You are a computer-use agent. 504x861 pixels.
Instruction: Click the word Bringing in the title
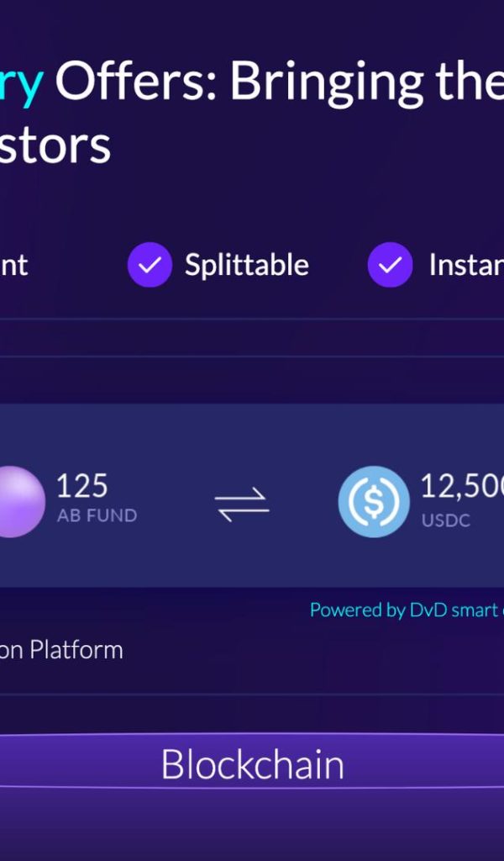pyautogui.click(x=326, y=84)
